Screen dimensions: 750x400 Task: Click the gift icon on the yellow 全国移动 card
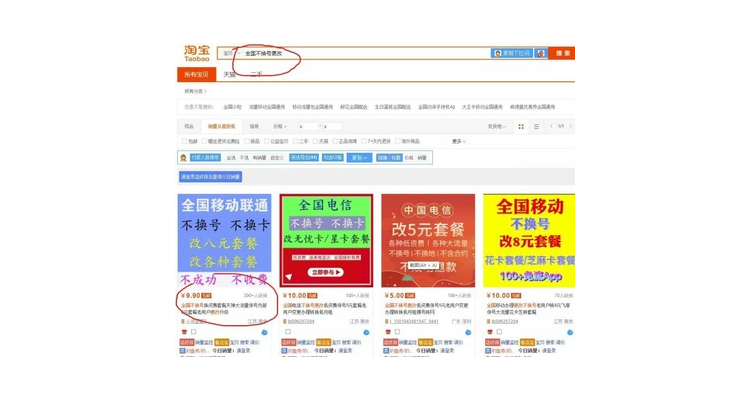(x=490, y=332)
